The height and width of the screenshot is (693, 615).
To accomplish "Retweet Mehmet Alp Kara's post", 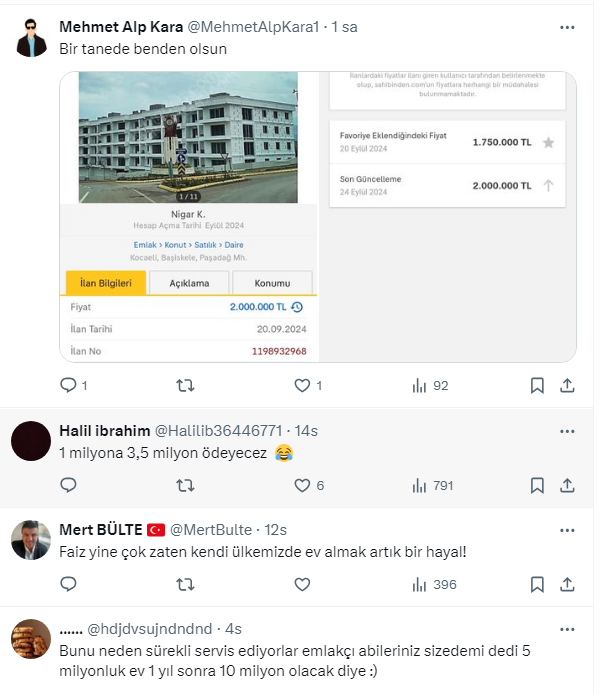I will coord(185,385).
